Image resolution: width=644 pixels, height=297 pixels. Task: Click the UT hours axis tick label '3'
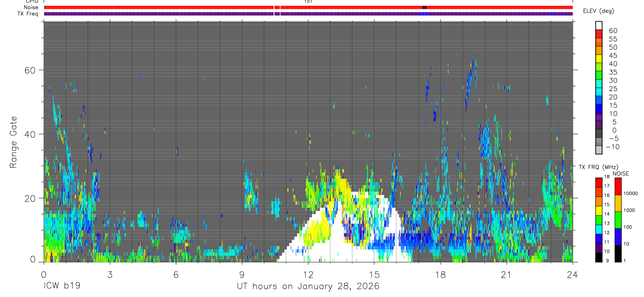(110, 275)
